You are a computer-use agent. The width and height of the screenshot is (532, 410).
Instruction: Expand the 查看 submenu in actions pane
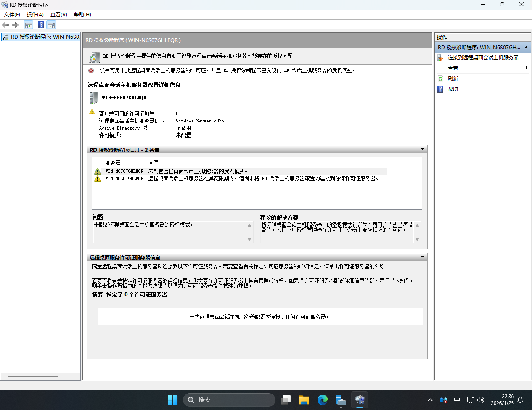526,68
